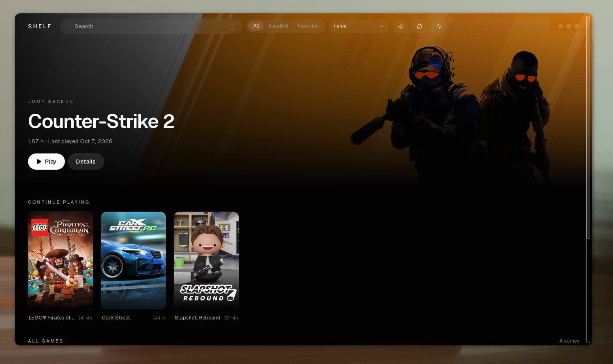Click the refresh library icon
Image resolution: width=613 pixels, height=364 pixels.
coord(420,26)
